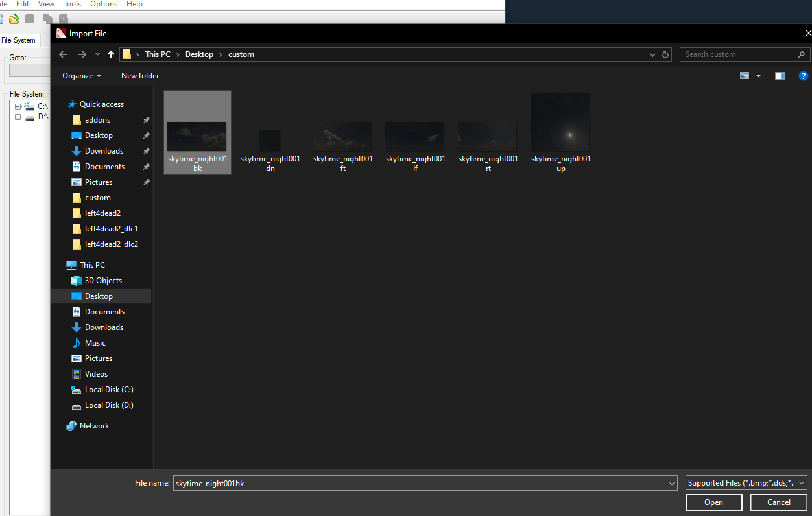The height and width of the screenshot is (516, 812).
Task: Expand the D:\ drive node in VTFEdit
Action: pos(18,117)
